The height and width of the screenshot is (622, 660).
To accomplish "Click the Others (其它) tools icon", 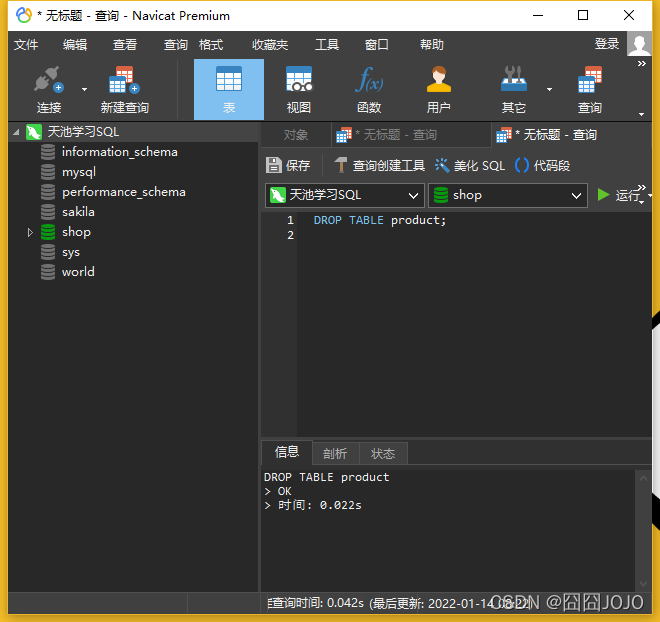I will 514,79.
